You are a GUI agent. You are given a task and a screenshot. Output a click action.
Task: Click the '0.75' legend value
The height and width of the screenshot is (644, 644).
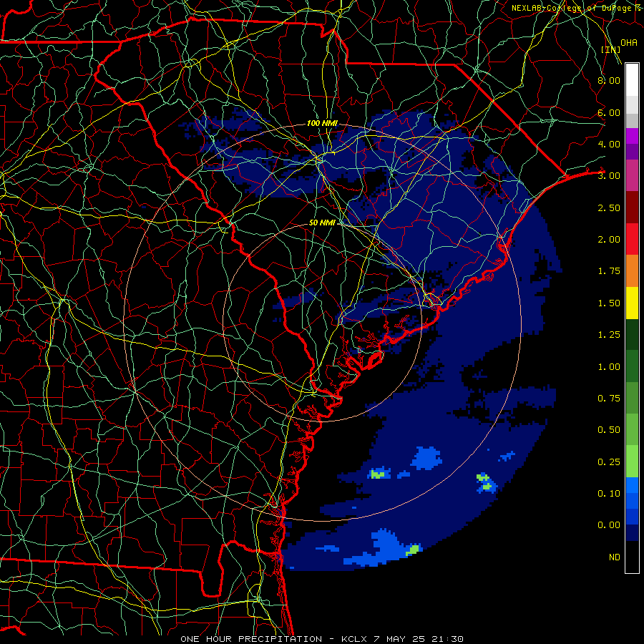pos(609,399)
